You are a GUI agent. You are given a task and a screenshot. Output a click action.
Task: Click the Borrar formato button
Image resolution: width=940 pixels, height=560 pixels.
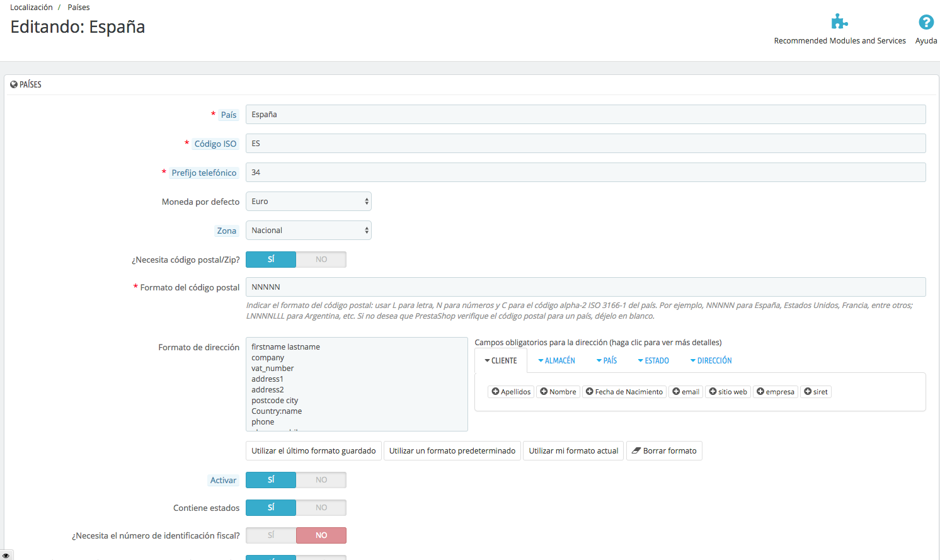pyautogui.click(x=664, y=451)
